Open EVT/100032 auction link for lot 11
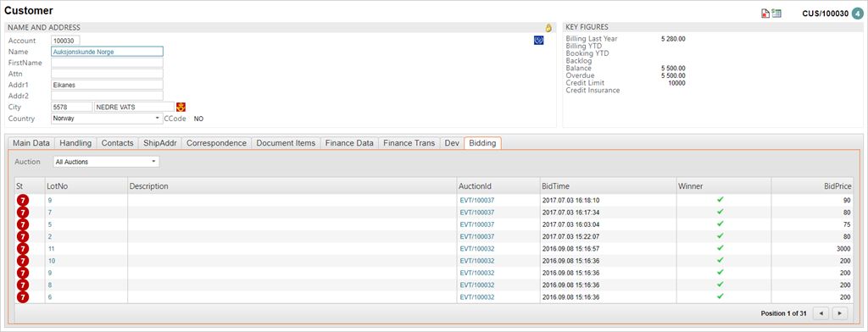Viewport: 868px width, 332px height. (x=476, y=249)
